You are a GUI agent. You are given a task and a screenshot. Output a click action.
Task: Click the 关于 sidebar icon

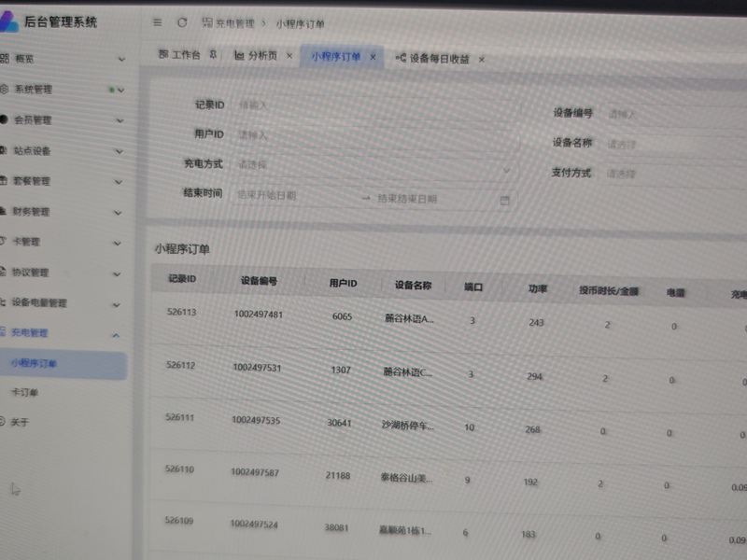coord(3,422)
